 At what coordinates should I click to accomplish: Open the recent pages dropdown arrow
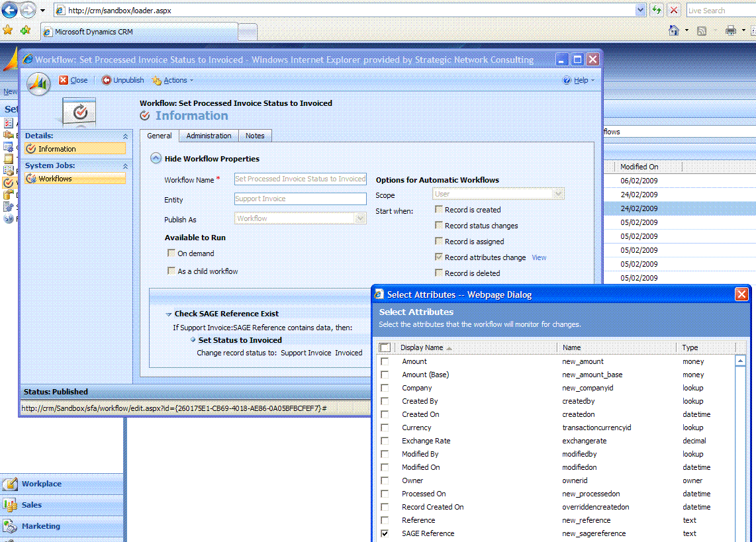[42, 10]
